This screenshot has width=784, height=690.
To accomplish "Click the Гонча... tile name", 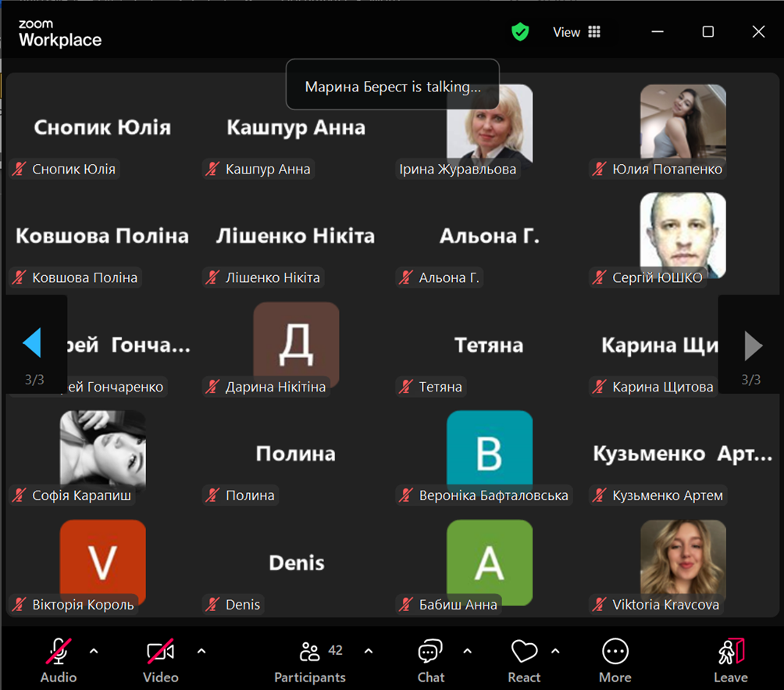I will pyautogui.click(x=151, y=345).
